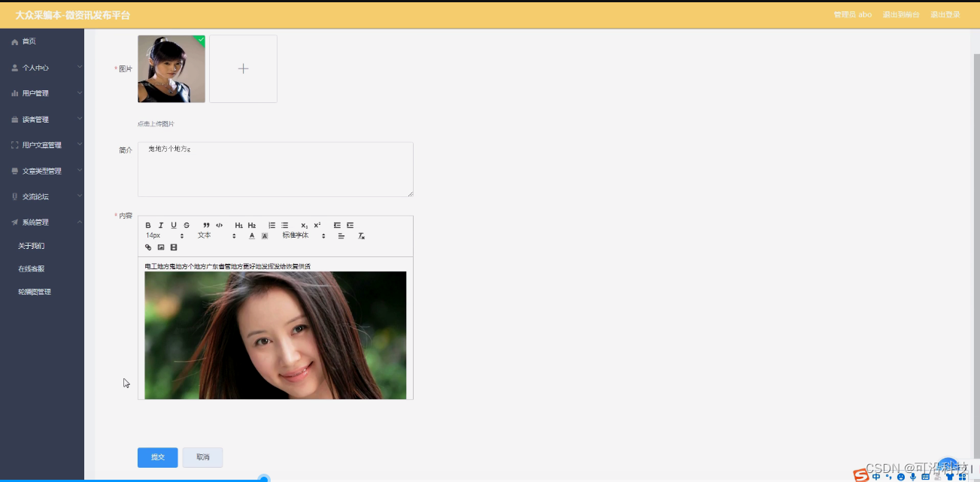Apply underline in the editor toolbar
The height and width of the screenshot is (482, 980).
pyautogui.click(x=174, y=226)
